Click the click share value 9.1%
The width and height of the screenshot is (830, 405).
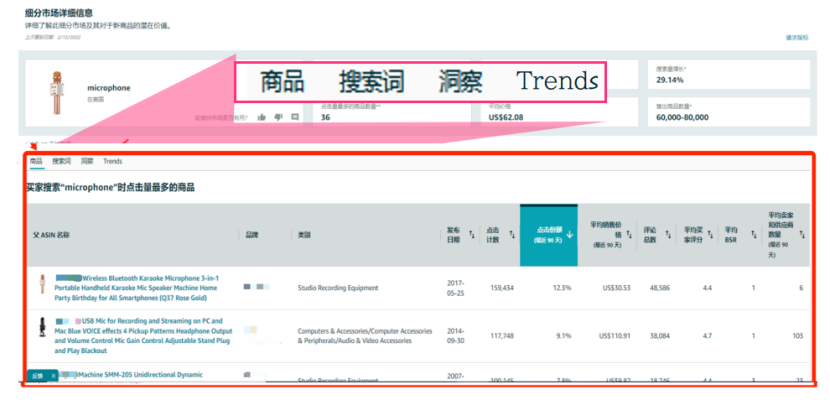(564, 336)
